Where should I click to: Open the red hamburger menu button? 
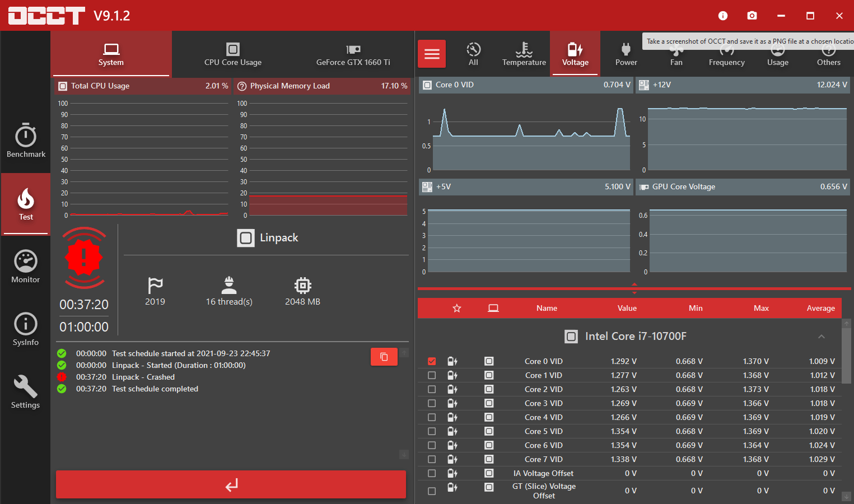tap(432, 54)
